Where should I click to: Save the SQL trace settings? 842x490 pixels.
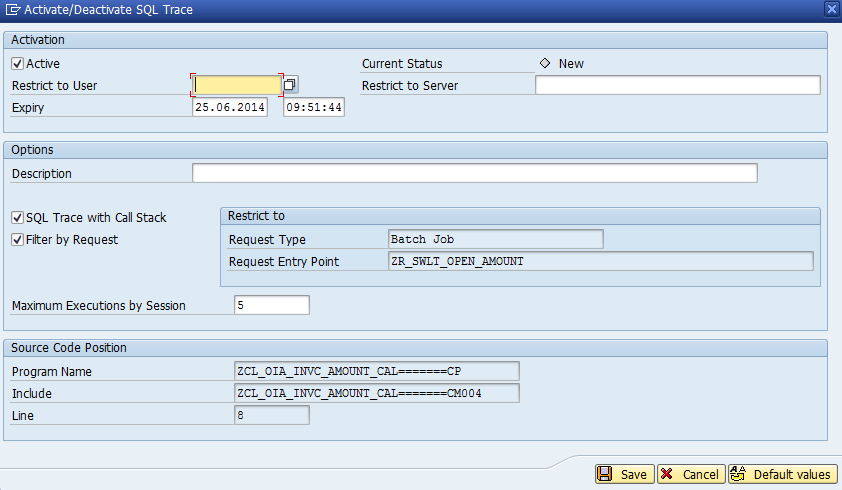pos(625,474)
